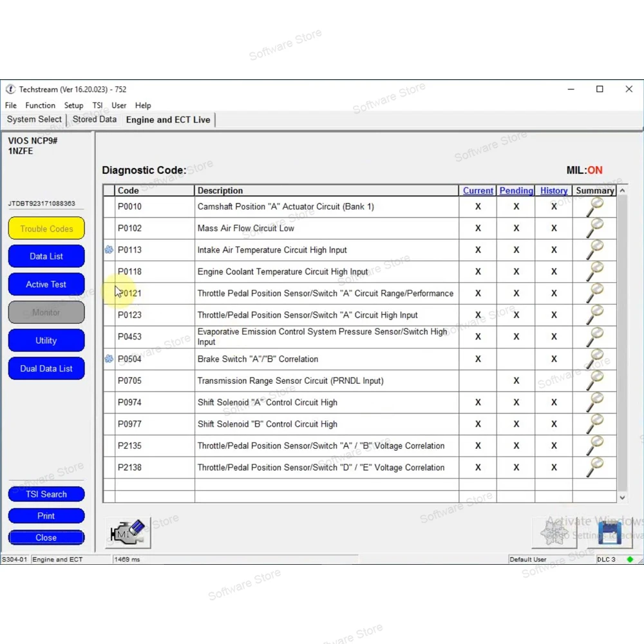This screenshot has width=644, height=644.
Task: Open the Help menu
Action: [143, 106]
